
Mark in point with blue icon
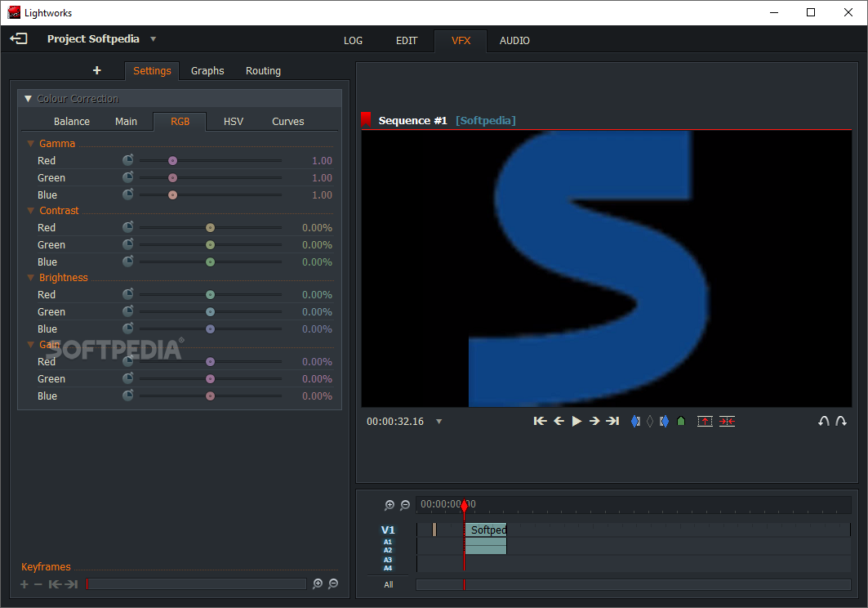click(635, 421)
